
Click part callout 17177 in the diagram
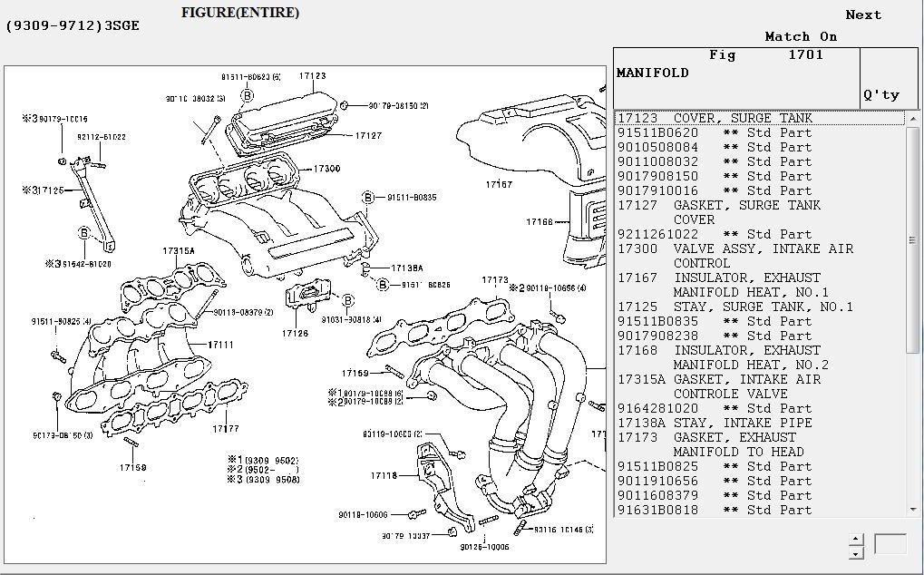[226, 428]
